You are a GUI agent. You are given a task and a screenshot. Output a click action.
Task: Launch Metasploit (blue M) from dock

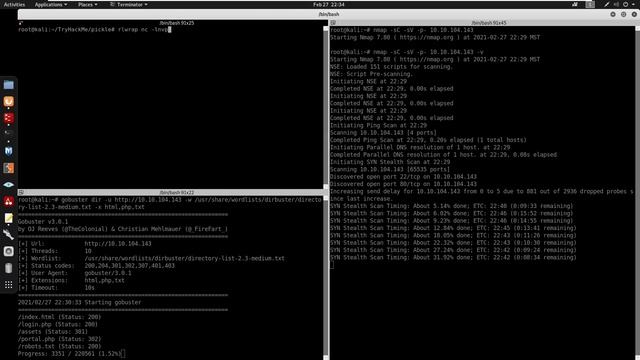pos(9,151)
